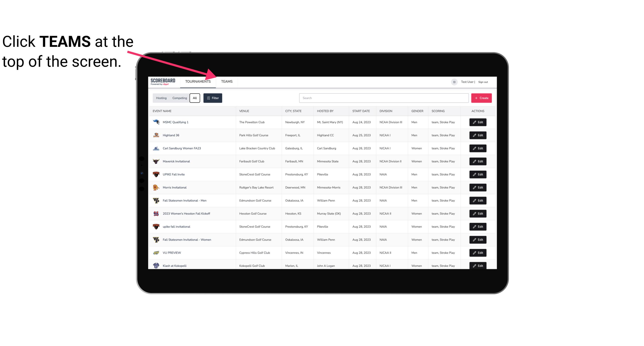The height and width of the screenshot is (346, 644).
Task: Click the Create button
Action: coord(482,98)
